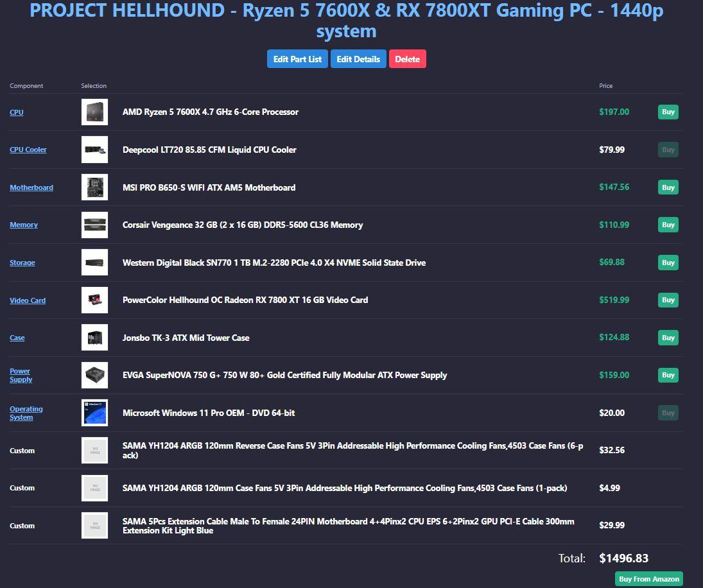Open the Windows 11 Pro thumbnail
This screenshot has height=588, width=703.
[94, 413]
